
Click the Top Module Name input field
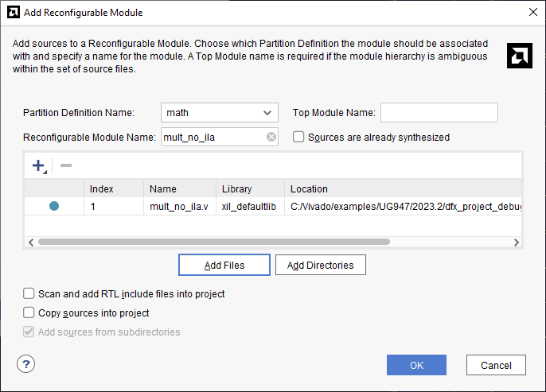click(439, 113)
